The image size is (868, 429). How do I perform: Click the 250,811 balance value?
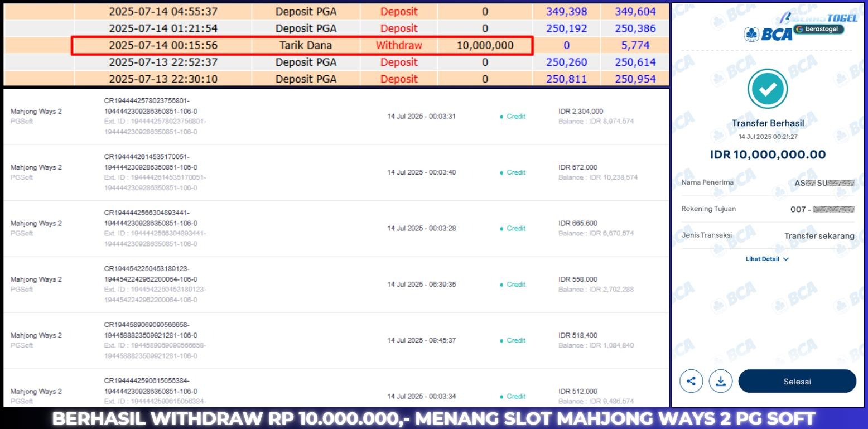pos(566,79)
